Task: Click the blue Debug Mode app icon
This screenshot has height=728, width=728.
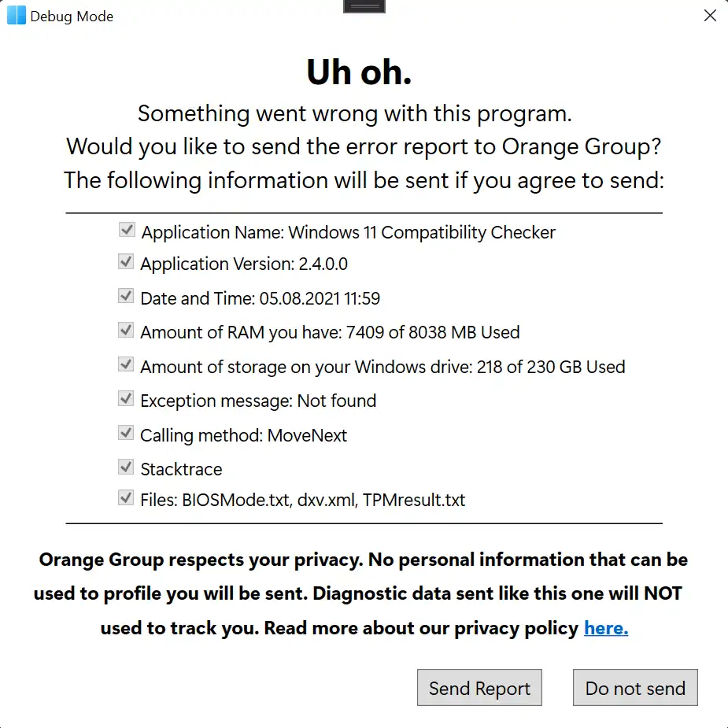Action: click(17, 15)
